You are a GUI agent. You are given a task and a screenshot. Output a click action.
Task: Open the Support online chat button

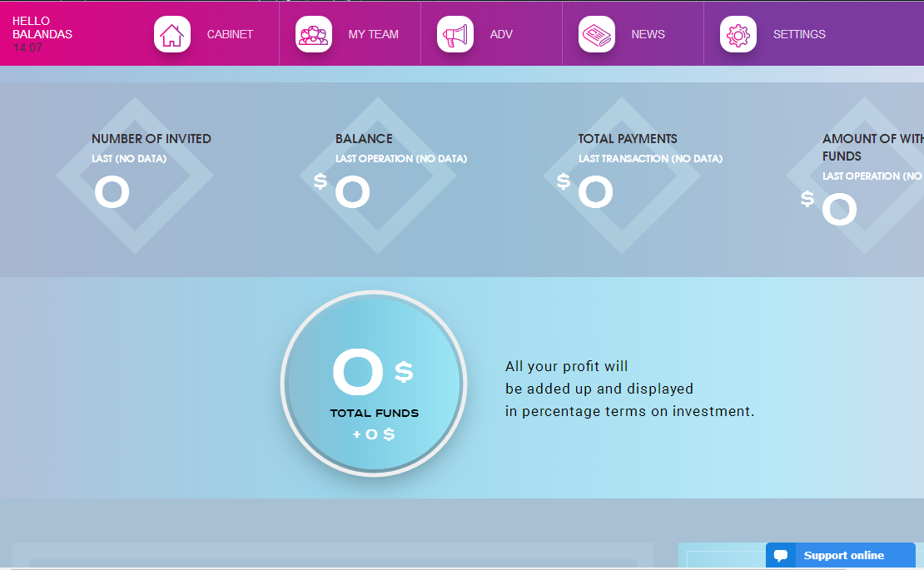coord(842,556)
